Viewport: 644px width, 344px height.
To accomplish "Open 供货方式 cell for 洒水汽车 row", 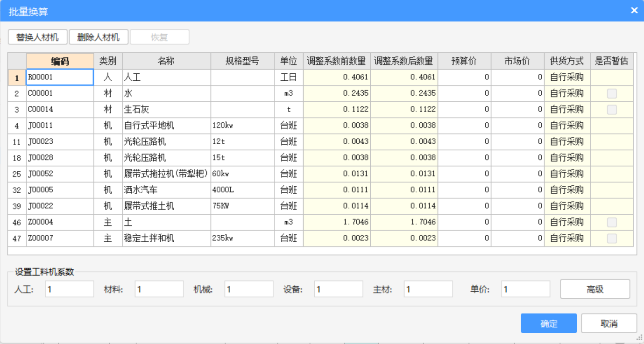I will click(567, 190).
